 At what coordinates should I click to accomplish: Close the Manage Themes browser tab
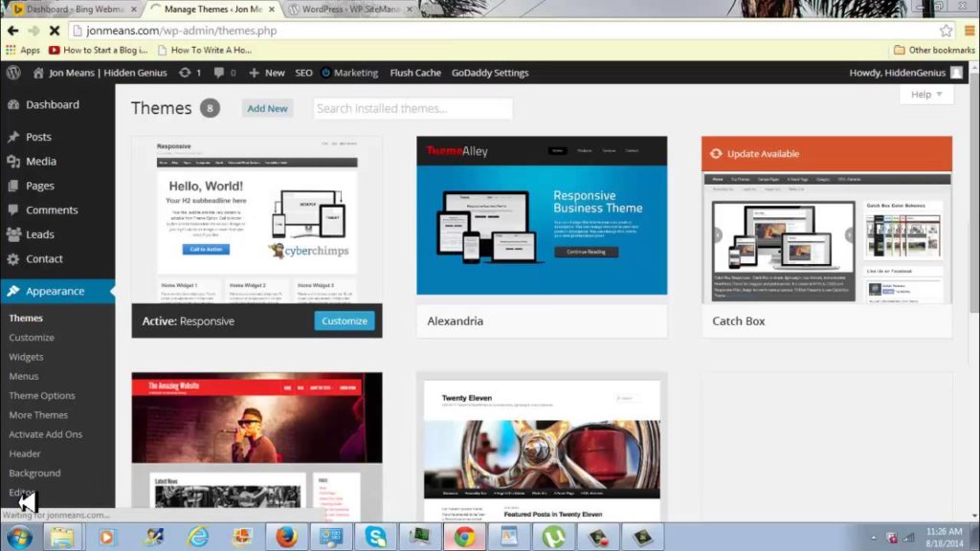271,10
